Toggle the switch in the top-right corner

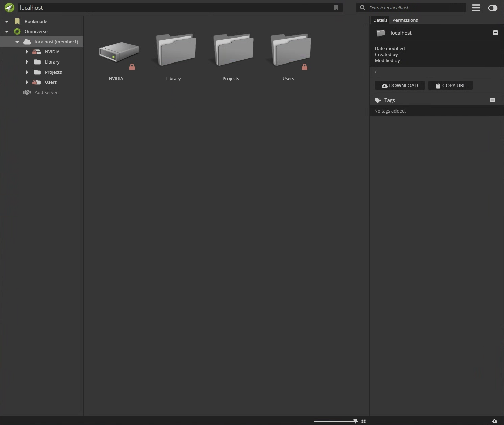pyautogui.click(x=493, y=8)
